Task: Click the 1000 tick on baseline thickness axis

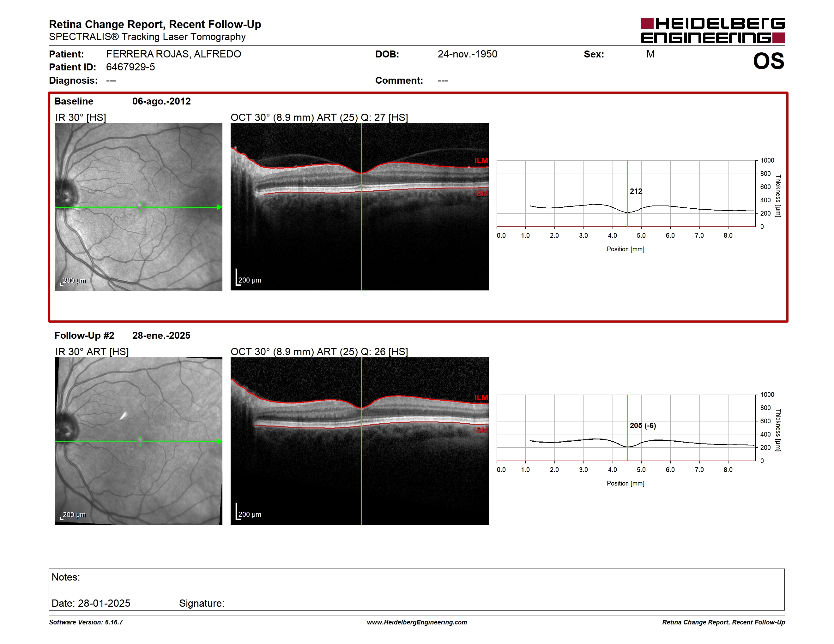Action: pyautogui.click(x=767, y=161)
